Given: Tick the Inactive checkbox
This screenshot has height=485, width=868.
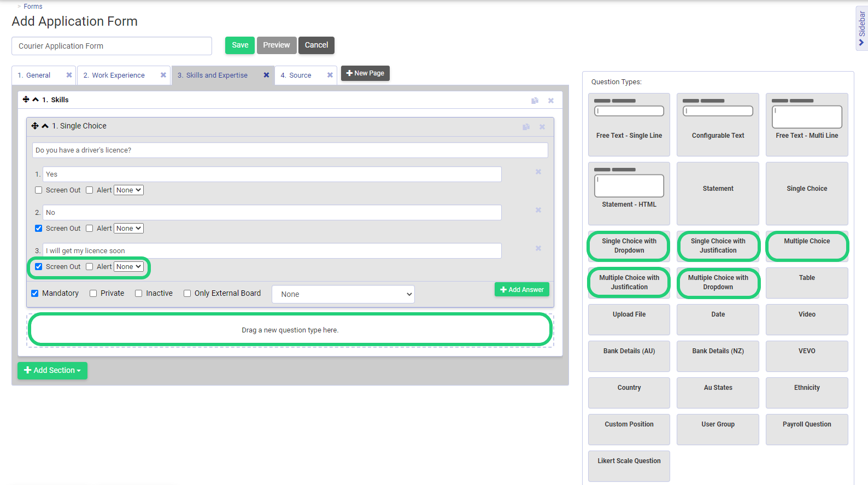Looking at the screenshot, I should point(139,294).
